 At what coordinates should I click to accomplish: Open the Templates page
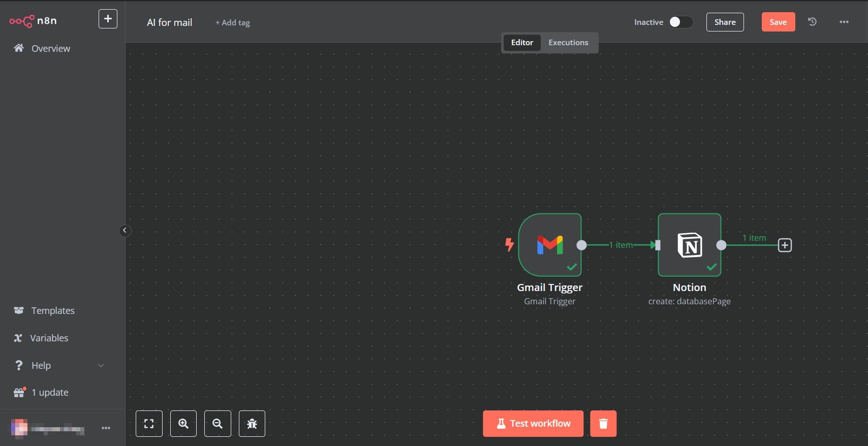click(x=53, y=310)
